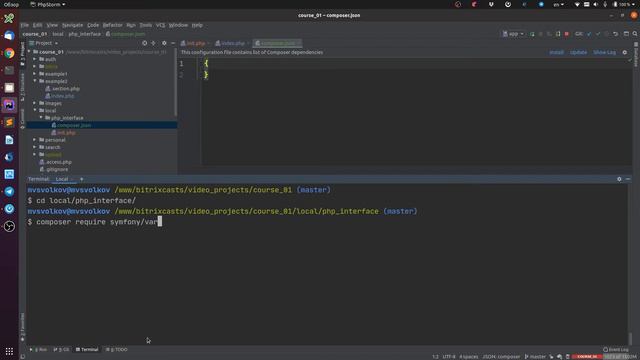The height and width of the screenshot is (360, 640).
Task: Open Search Everywhere with the magnifier icon
Action: (x=635, y=34)
